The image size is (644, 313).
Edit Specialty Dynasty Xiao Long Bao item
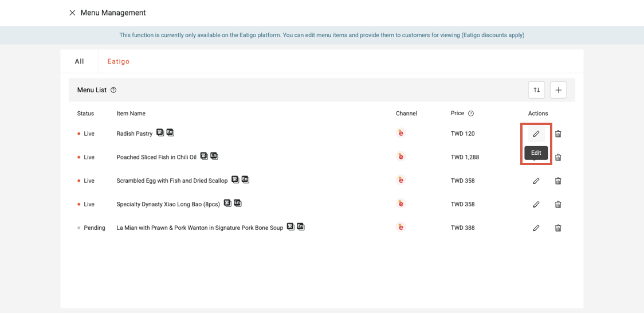pyautogui.click(x=536, y=204)
